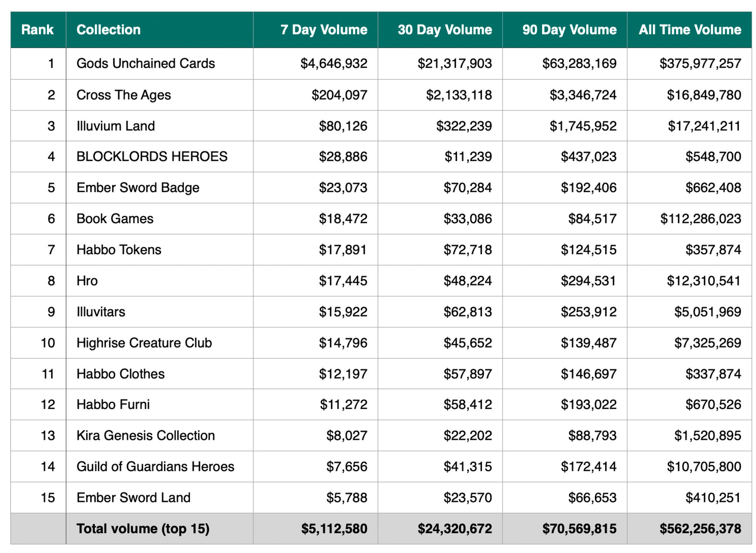The width and height of the screenshot is (756, 553).
Task: Click Gods Unchained all time volume $375,977,257
Action: coord(700,63)
